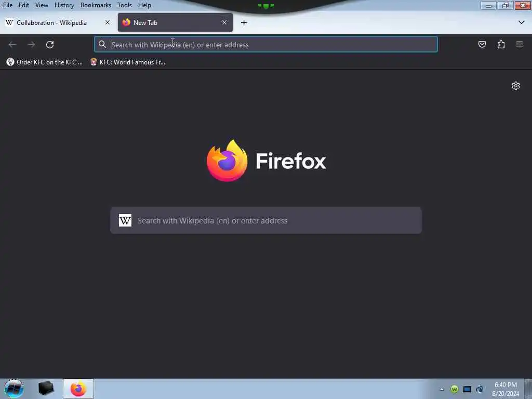Close the Collaboration - Wikipedia tab
The height and width of the screenshot is (399, 532).
(x=108, y=22)
